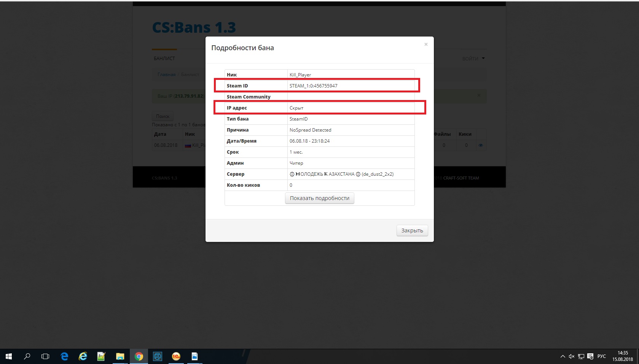This screenshot has height=364, width=639.
Task: Click the 'Подробности бана' dialog title
Action: (x=242, y=48)
